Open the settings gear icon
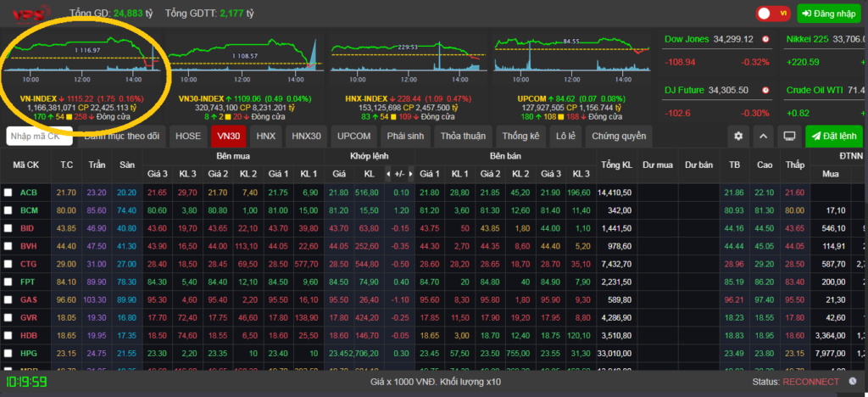The image size is (868, 397). 738,136
